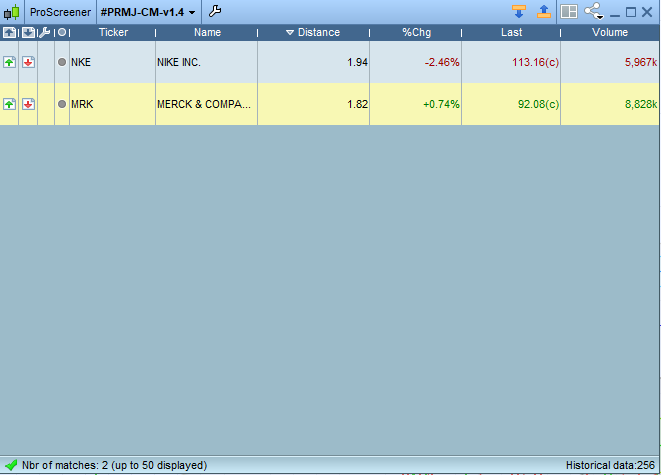Maximize the ProScreener window
Image resolution: width=661 pixels, height=475 pixels.
631,12
